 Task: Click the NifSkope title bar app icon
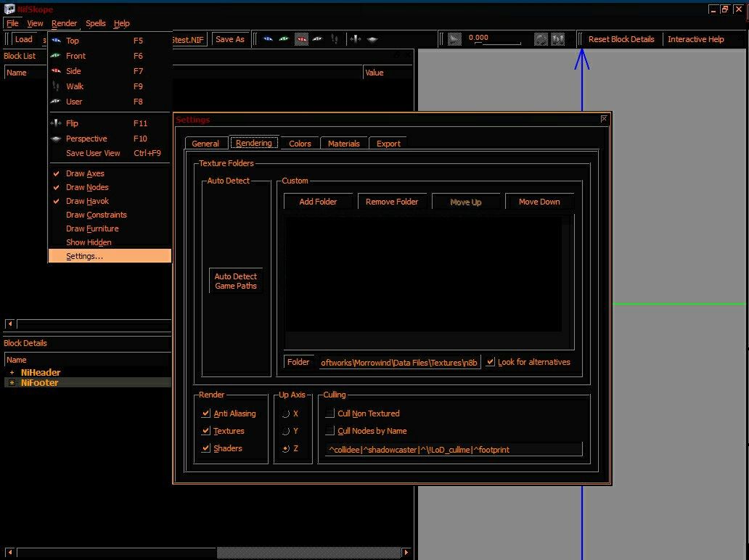click(x=9, y=9)
